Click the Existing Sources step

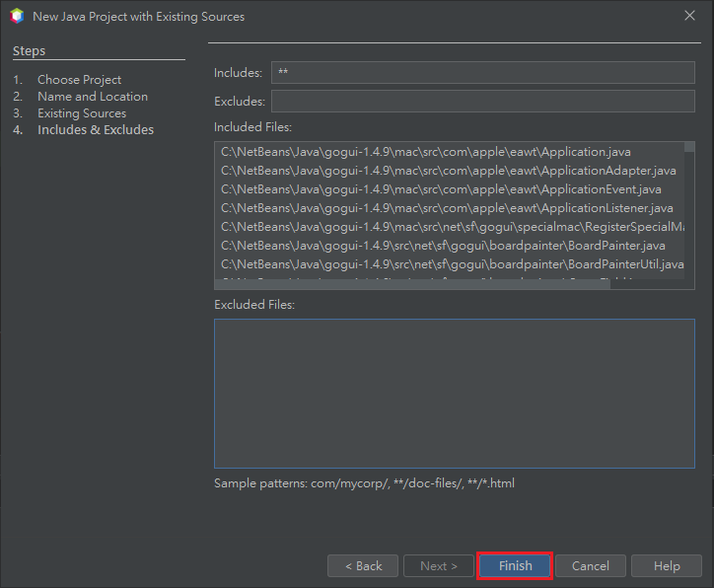tap(82, 112)
